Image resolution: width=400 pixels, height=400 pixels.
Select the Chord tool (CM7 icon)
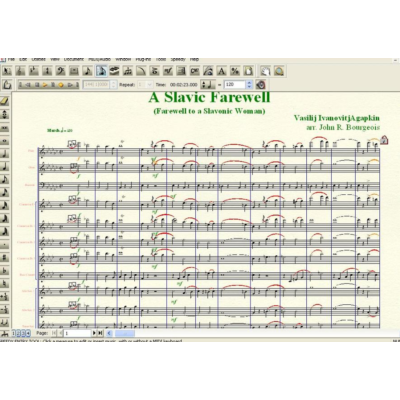tap(194, 71)
